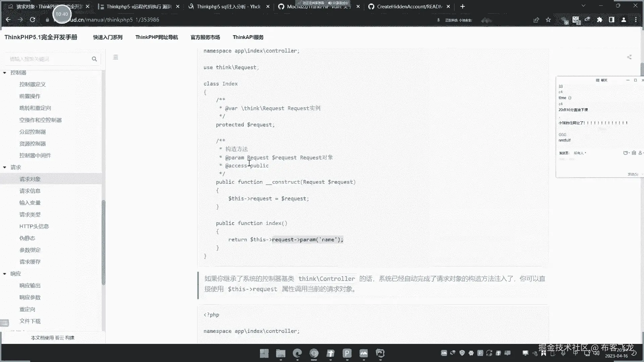644x362 pixels.
Task: Switch to CreateHiddenAccount README tab
Action: click(x=409, y=6)
